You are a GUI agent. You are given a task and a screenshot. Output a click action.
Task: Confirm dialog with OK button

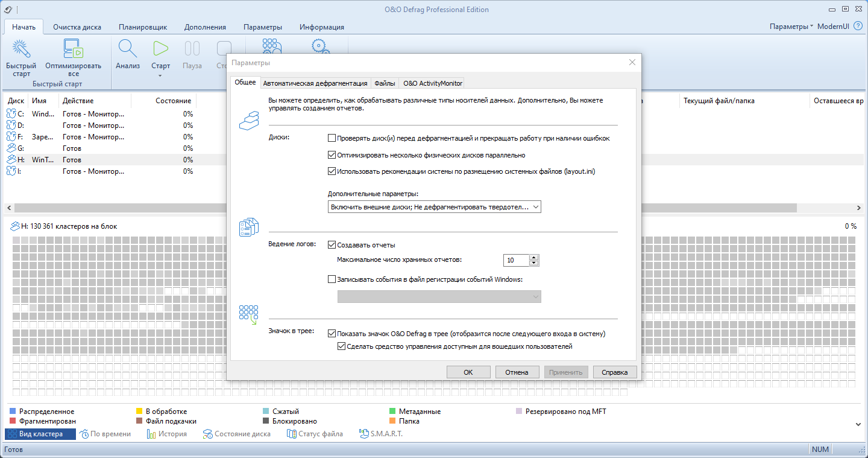click(468, 372)
